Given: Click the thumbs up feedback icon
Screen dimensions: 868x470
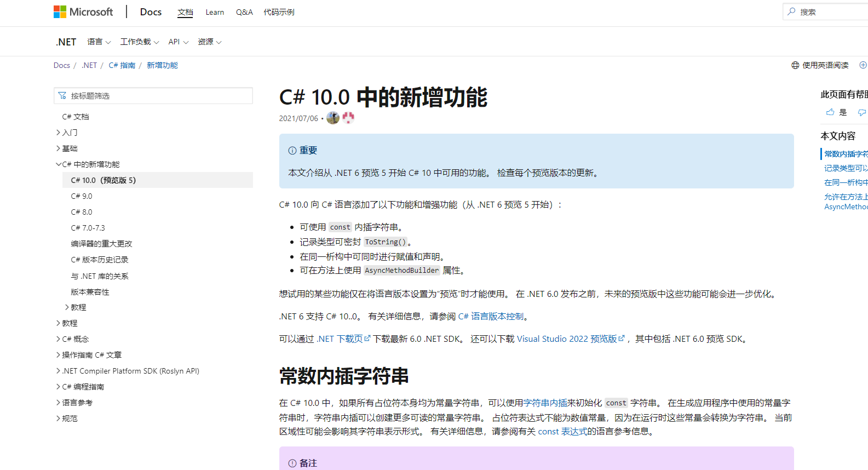Looking at the screenshot, I should (830, 112).
